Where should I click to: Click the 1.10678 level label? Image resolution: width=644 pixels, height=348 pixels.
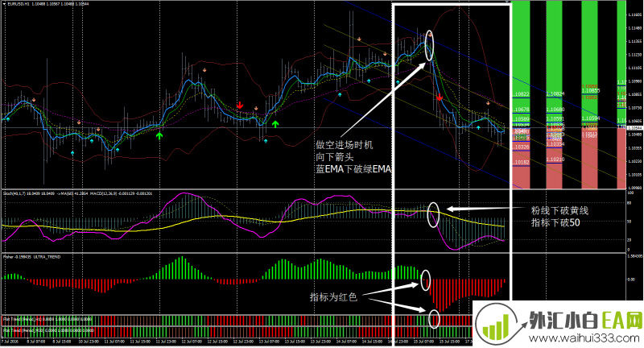point(522,110)
